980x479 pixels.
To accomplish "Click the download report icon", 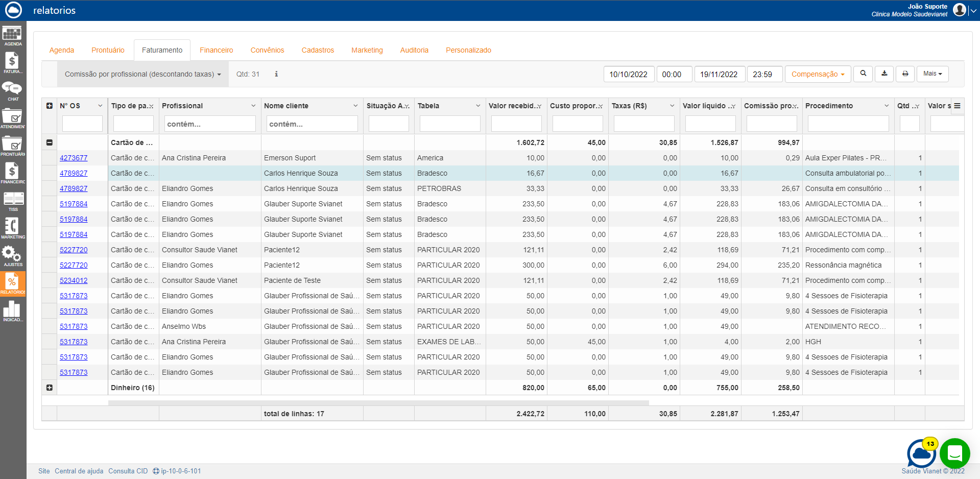I will point(884,74).
